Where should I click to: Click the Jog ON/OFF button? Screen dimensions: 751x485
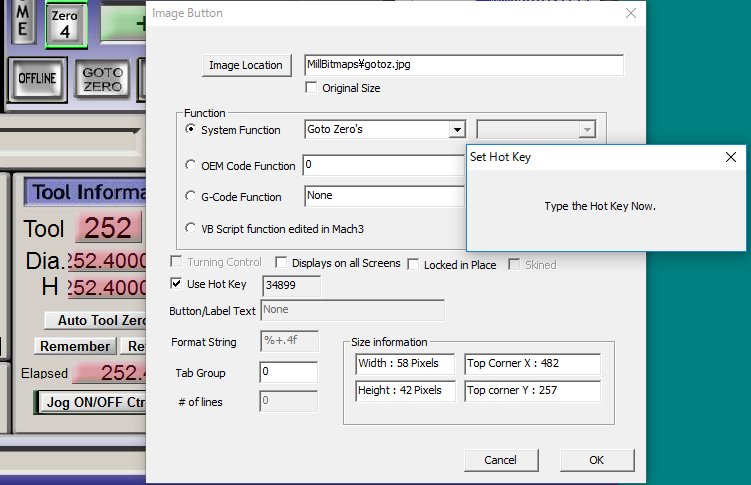coord(90,403)
